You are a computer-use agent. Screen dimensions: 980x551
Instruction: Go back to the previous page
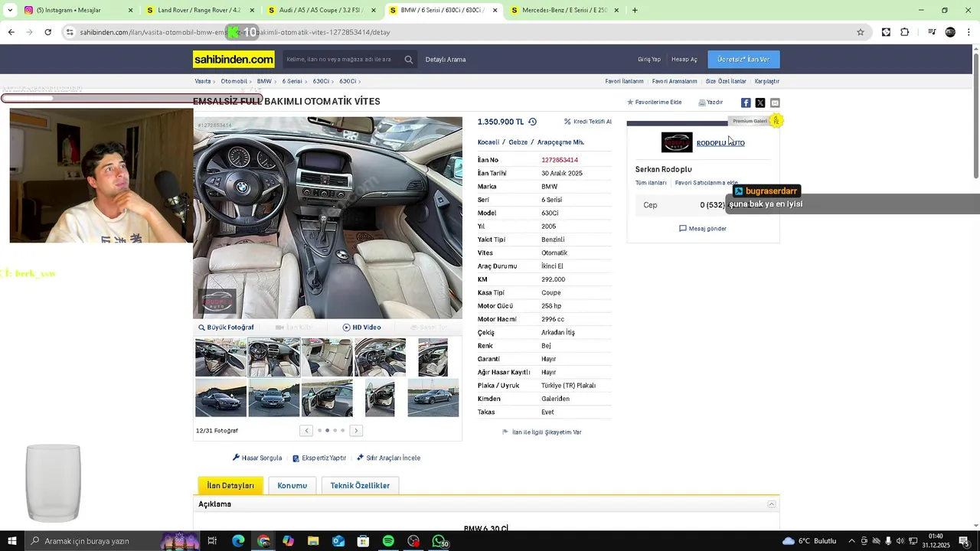[x=11, y=32]
